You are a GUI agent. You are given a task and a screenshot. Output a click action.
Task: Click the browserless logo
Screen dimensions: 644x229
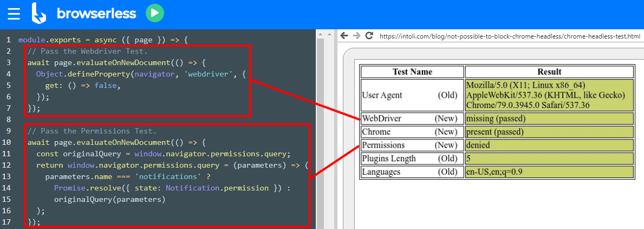(84, 14)
